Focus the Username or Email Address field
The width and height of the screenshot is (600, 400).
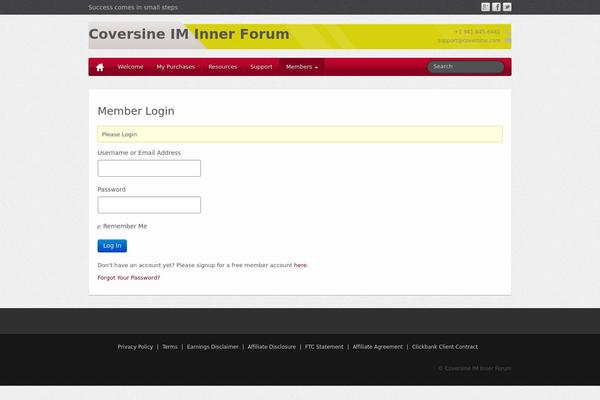(149, 168)
